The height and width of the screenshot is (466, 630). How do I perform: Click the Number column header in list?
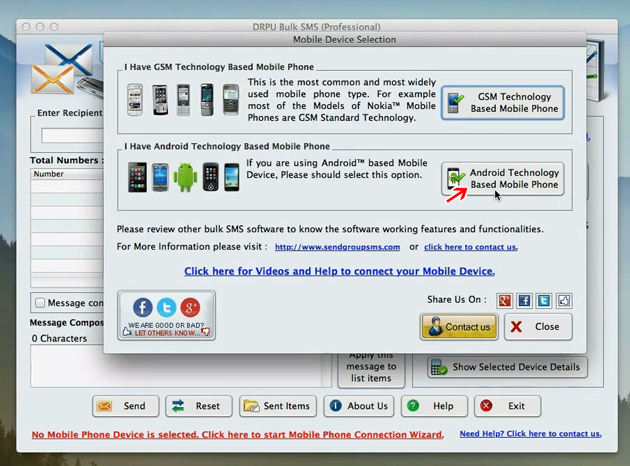pyautogui.click(x=67, y=174)
